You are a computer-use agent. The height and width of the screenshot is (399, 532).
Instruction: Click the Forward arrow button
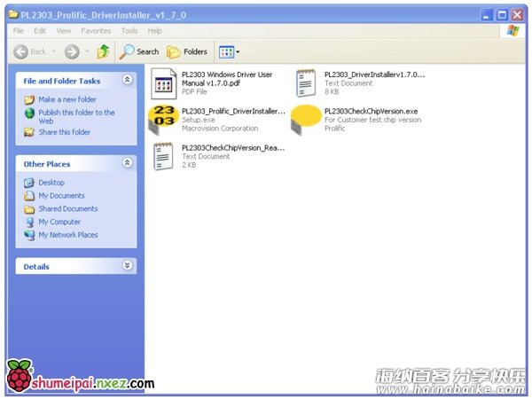click(x=72, y=51)
